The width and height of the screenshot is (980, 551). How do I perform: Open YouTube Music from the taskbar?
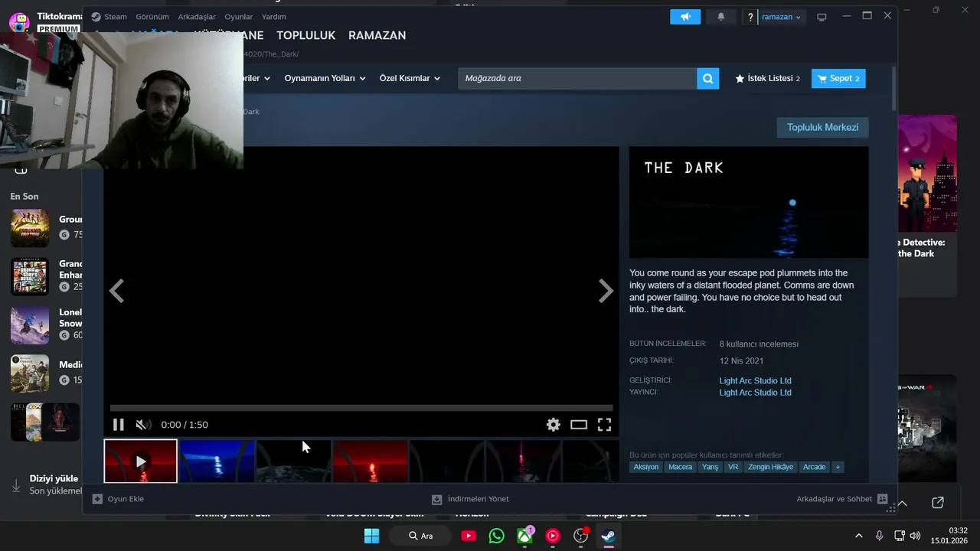coord(553,536)
